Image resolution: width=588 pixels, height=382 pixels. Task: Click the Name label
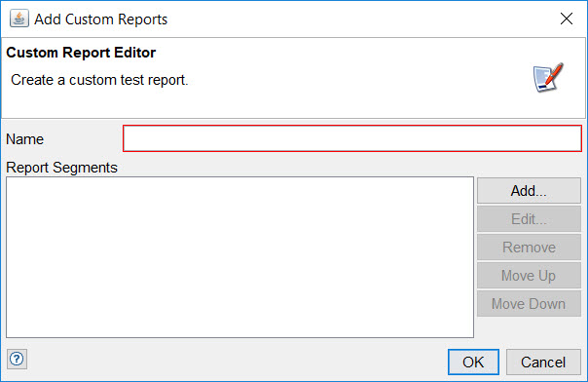(x=24, y=139)
